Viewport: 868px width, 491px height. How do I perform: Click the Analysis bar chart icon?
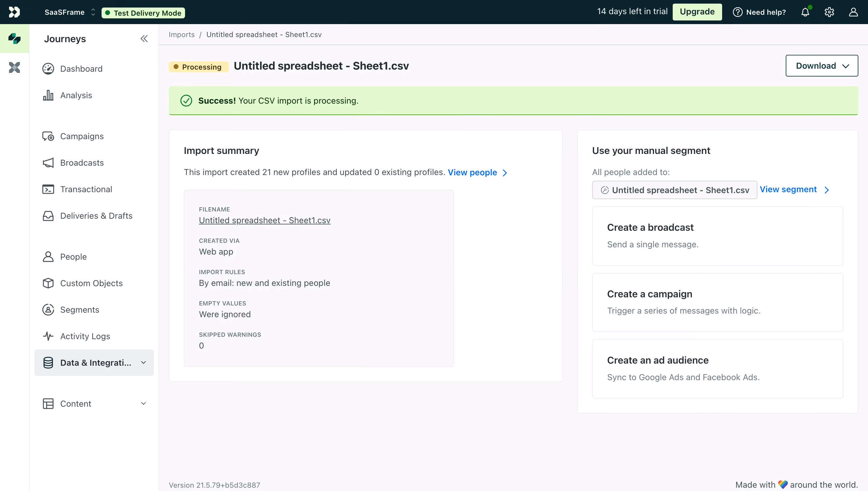pyautogui.click(x=48, y=95)
